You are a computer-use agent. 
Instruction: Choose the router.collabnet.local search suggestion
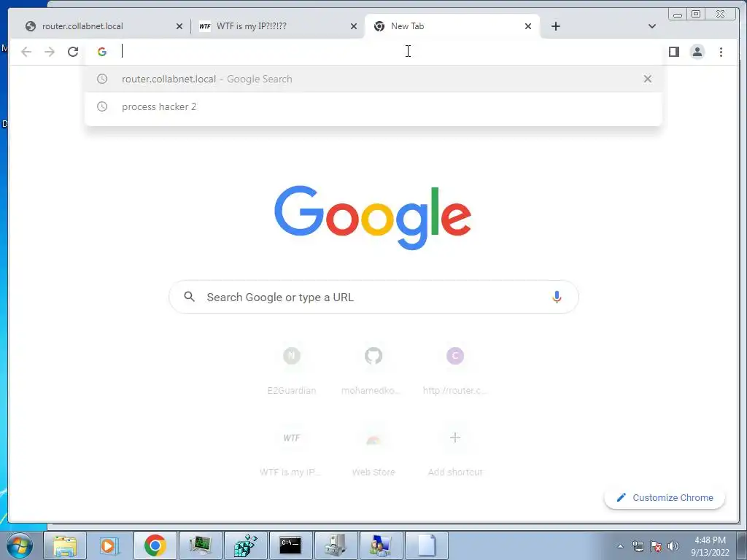point(373,79)
